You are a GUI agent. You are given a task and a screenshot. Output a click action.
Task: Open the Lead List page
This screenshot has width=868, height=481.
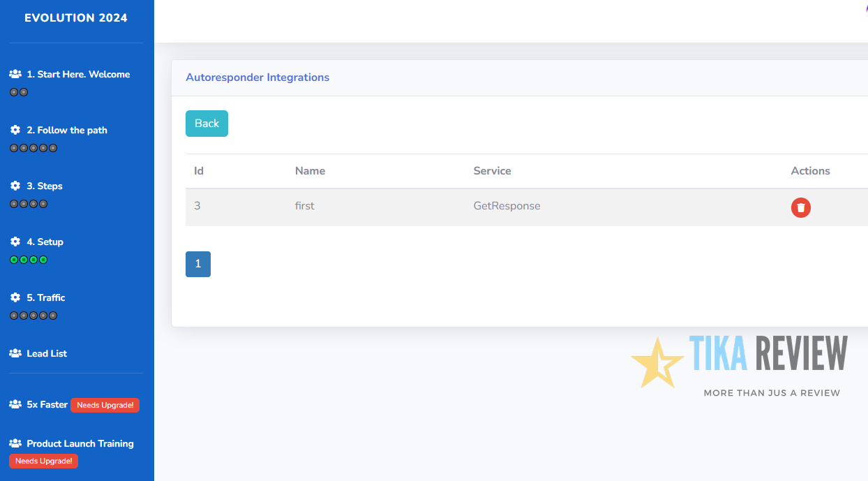(47, 353)
